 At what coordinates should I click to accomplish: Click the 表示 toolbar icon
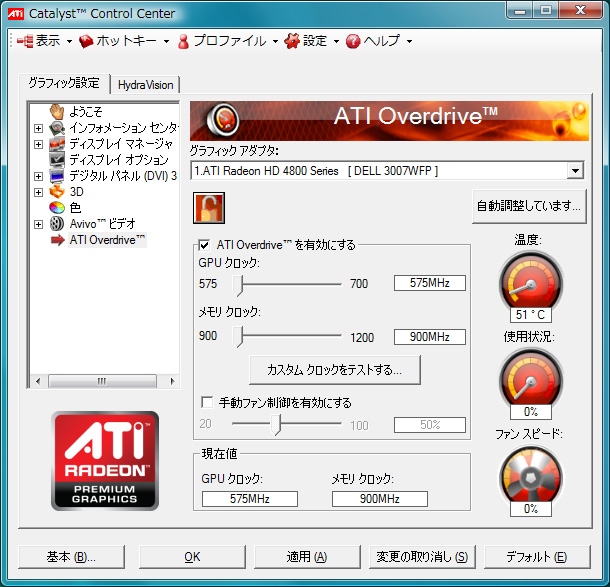coord(25,41)
